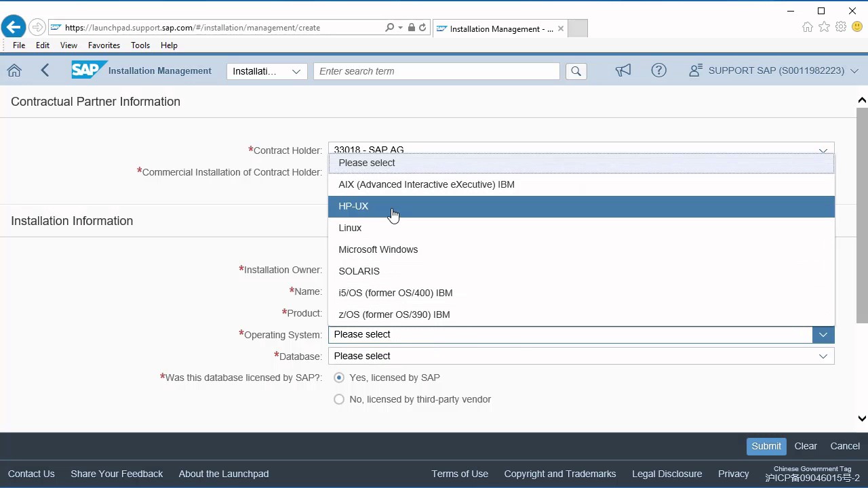Click the browser address URL field
Viewport: 868px width, 488px height.
pos(217,28)
